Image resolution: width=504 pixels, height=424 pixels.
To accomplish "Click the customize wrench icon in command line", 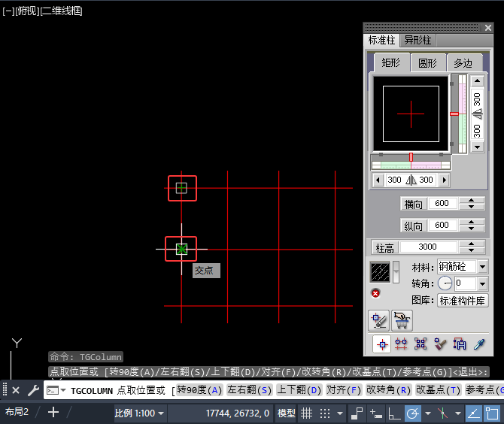I will [33, 391].
